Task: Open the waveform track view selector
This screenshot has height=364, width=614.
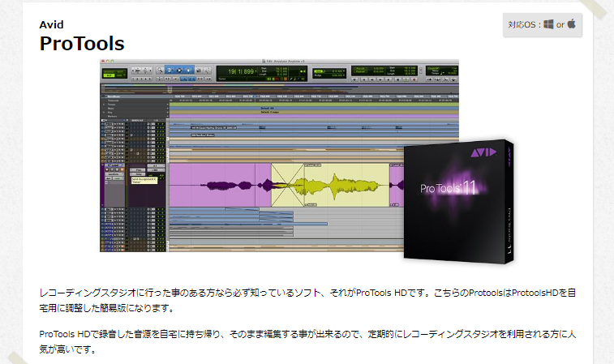Action: tap(114, 174)
